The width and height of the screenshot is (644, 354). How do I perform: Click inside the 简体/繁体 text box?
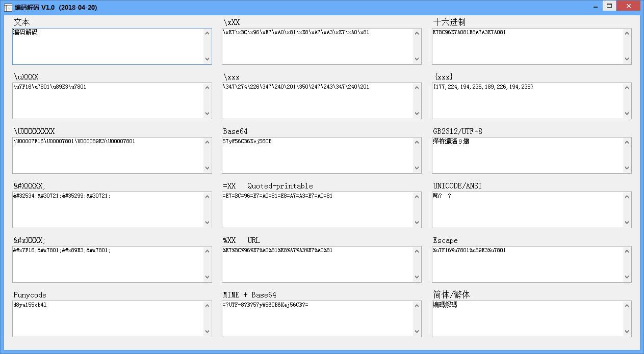527,319
